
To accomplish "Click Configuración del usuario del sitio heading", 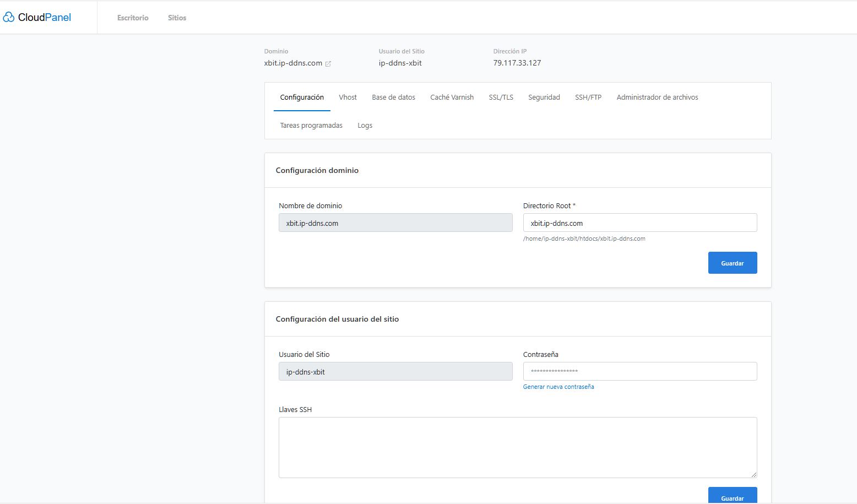I will pyautogui.click(x=337, y=319).
